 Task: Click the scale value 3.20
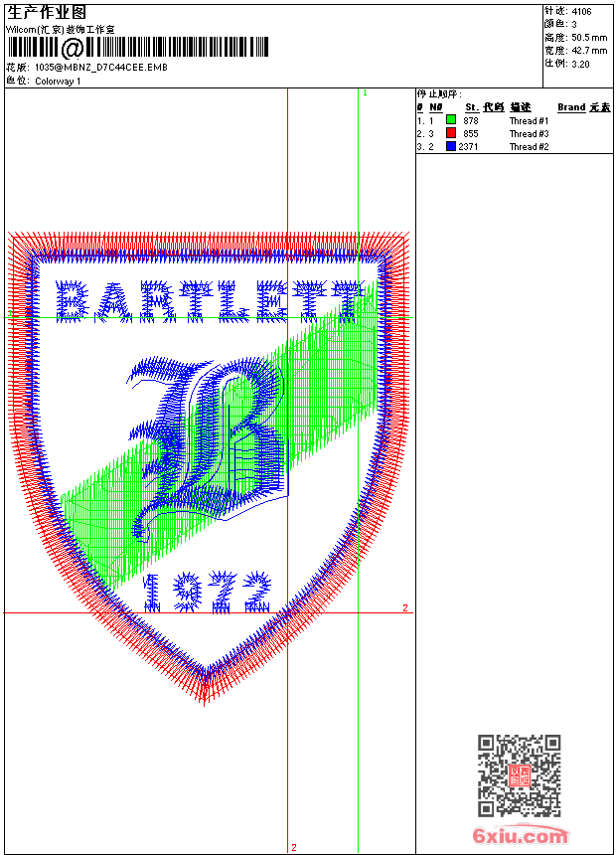580,64
